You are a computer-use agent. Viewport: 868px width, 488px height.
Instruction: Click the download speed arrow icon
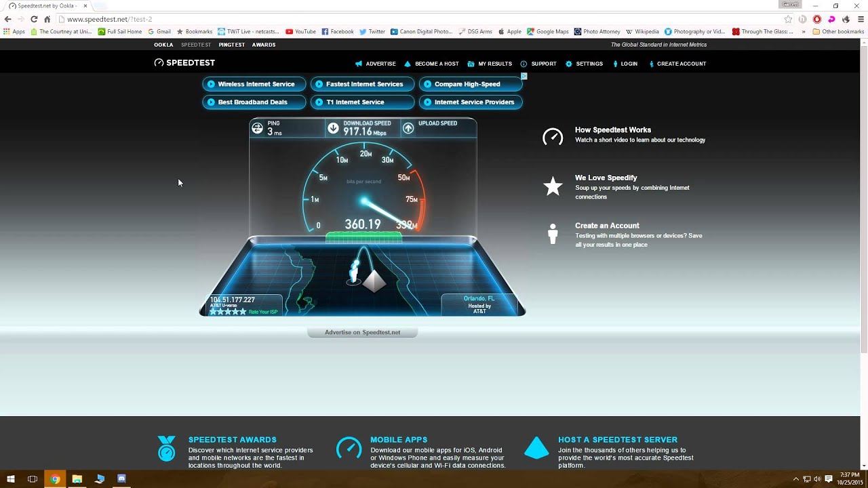pyautogui.click(x=333, y=128)
